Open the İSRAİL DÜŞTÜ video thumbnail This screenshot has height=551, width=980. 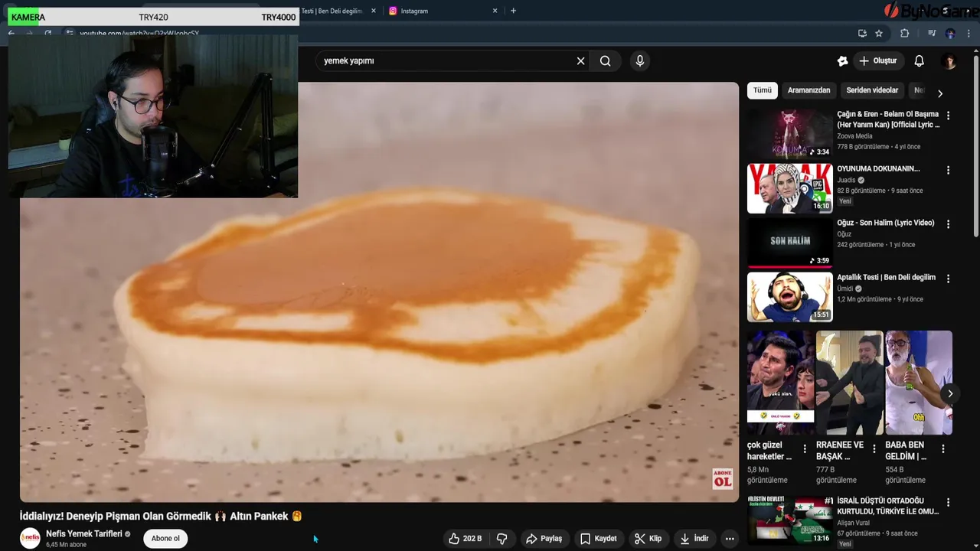pos(789,520)
